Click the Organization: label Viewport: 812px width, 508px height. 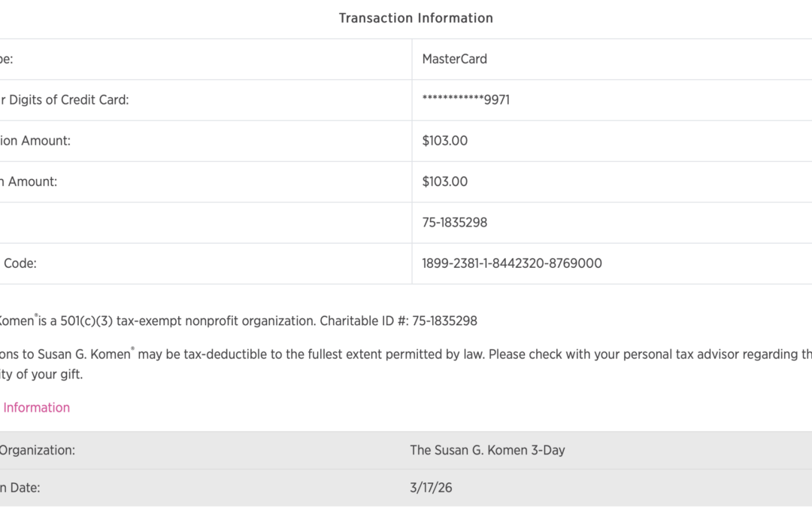point(38,450)
